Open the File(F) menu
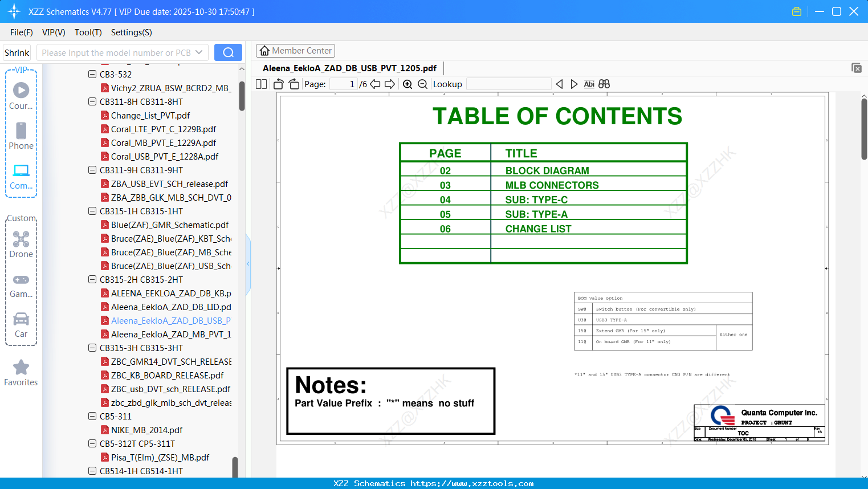868x489 pixels. click(x=22, y=32)
